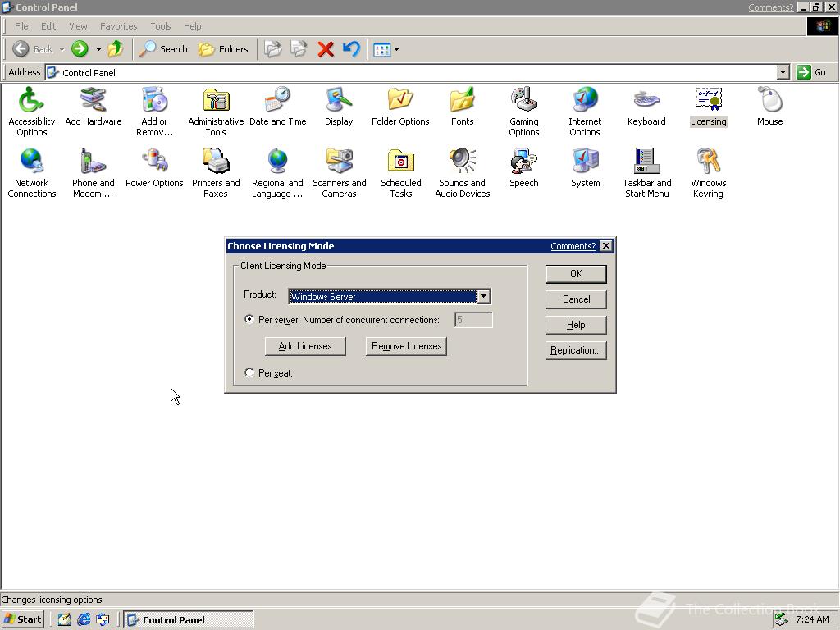Click the Go button

(812, 72)
